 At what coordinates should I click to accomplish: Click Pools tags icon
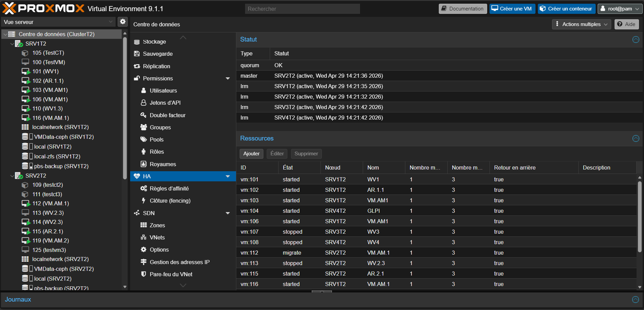click(x=144, y=139)
